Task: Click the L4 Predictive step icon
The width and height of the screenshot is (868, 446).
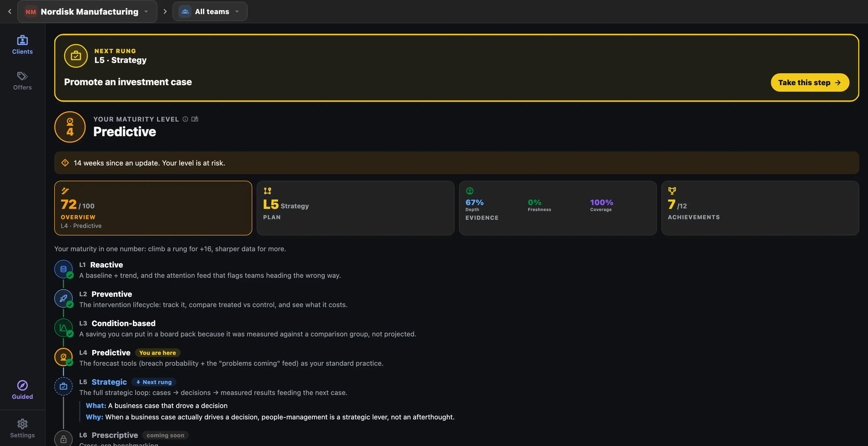Action: [x=63, y=357]
